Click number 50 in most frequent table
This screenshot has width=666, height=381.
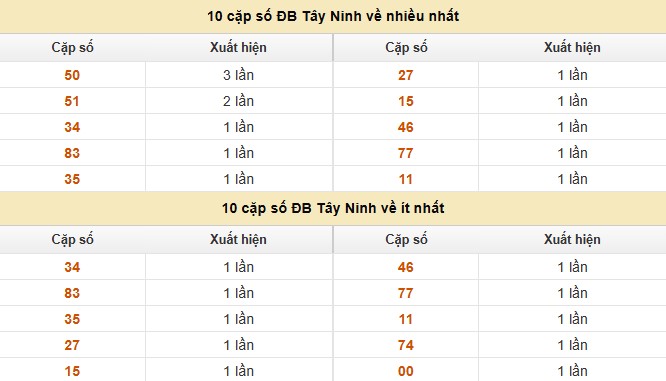coord(72,75)
